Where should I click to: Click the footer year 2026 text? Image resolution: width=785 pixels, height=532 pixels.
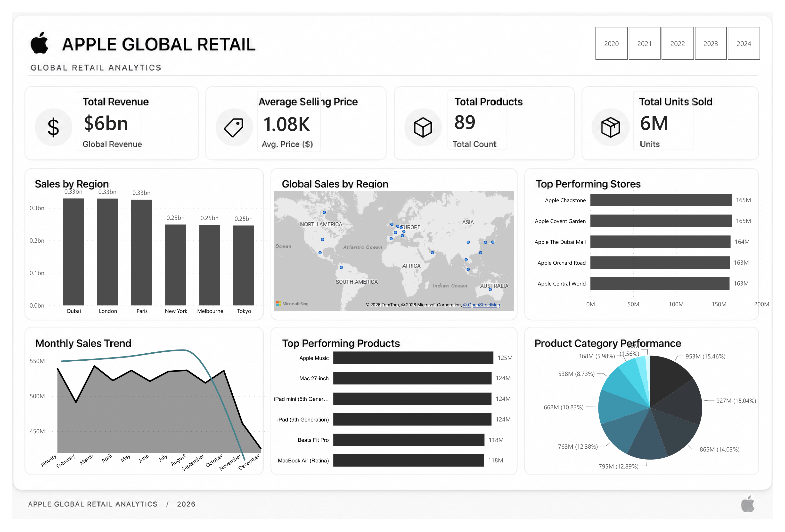click(186, 504)
